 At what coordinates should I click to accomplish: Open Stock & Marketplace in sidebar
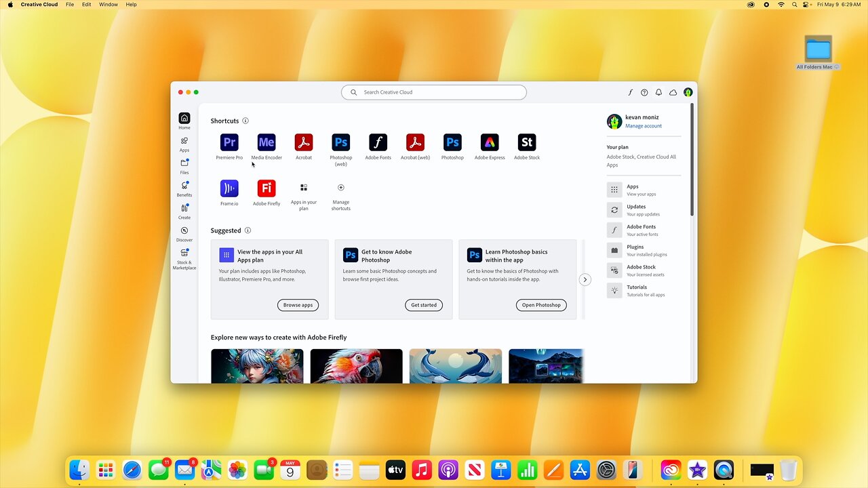184,259
